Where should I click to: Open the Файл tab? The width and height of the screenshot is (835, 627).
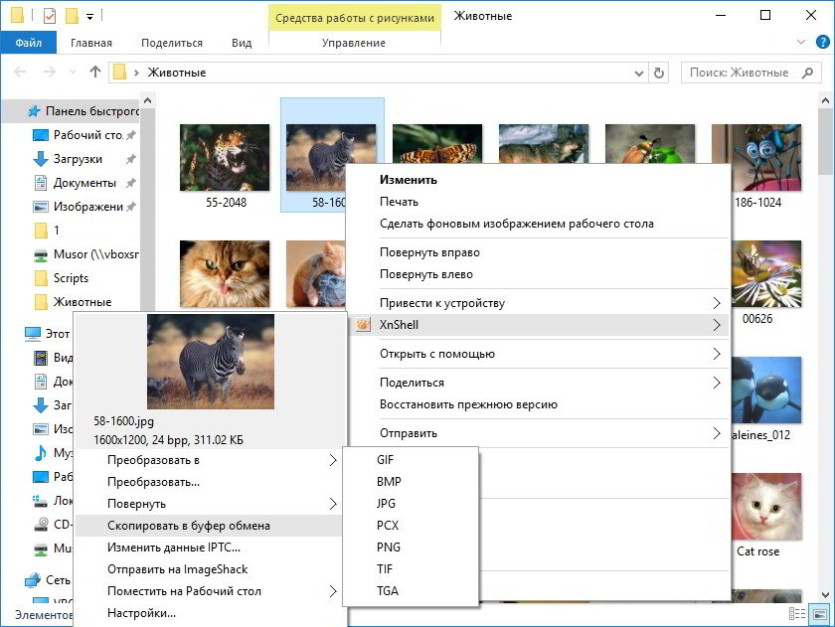(28, 43)
